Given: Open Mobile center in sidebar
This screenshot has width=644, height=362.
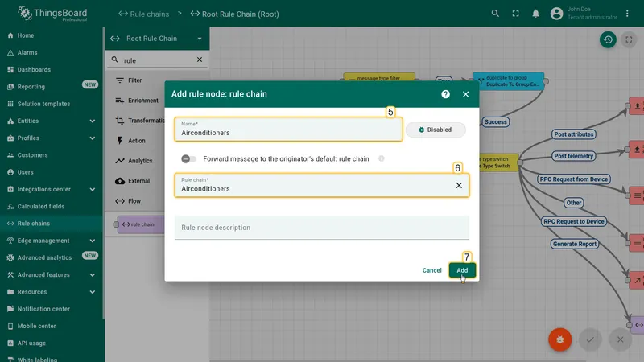Looking at the screenshot, I should pyautogui.click(x=52, y=327).
